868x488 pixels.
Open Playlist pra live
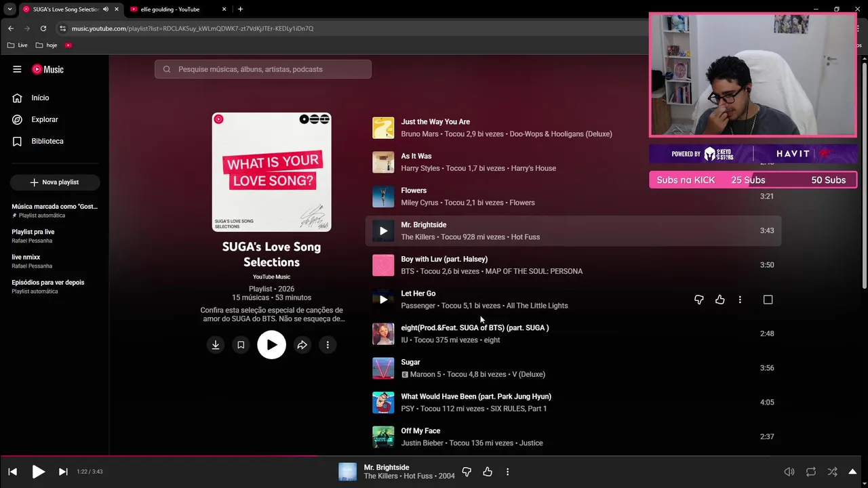tap(55, 236)
